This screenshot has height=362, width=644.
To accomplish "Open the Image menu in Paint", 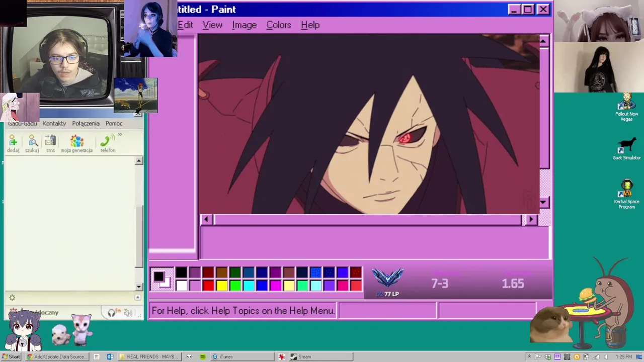I will [245, 25].
